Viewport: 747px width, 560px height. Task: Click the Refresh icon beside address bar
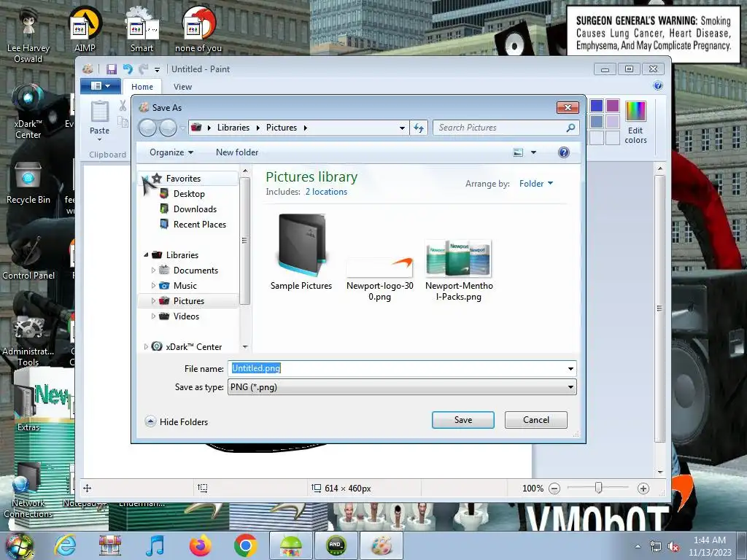419,128
